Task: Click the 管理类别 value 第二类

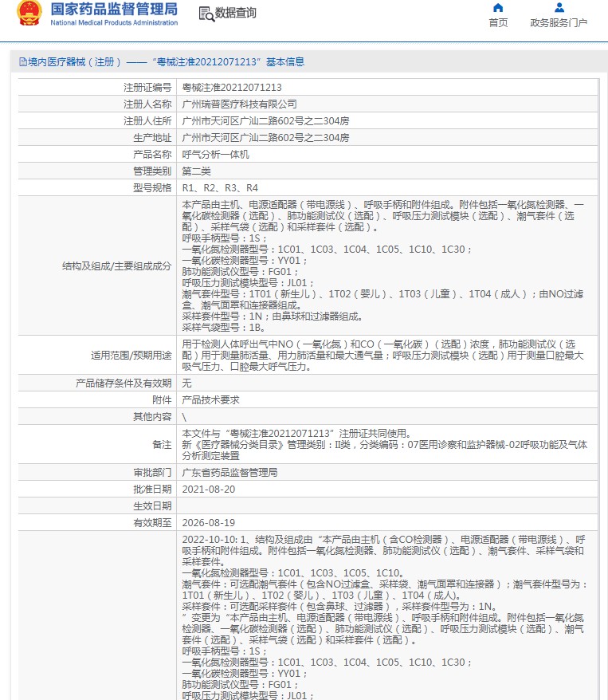Action: click(196, 171)
